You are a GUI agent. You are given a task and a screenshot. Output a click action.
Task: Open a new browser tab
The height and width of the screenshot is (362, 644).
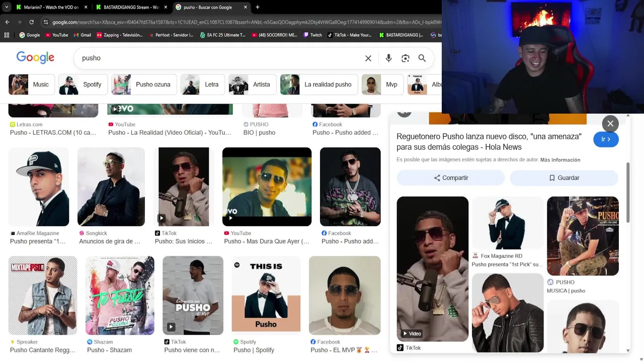tap(258, 7)
